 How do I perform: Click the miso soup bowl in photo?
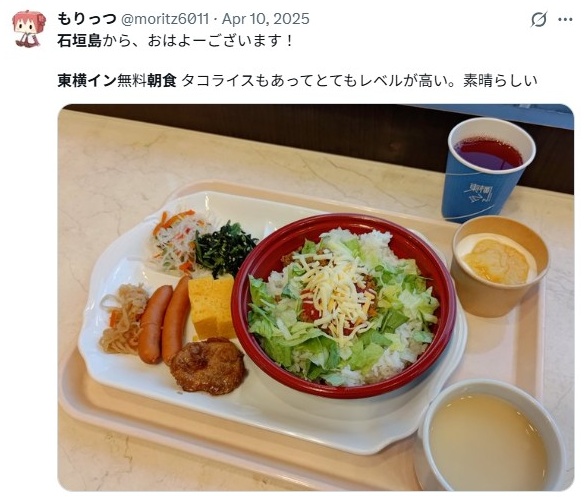[492, 435]
